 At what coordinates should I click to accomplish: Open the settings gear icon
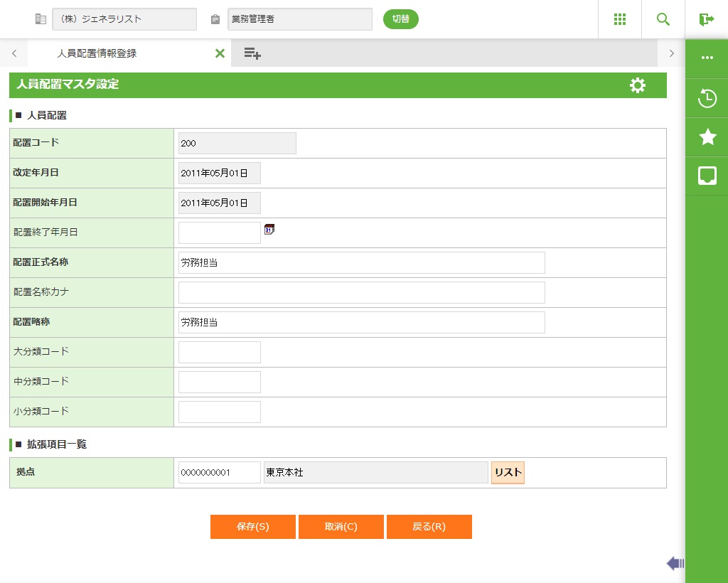(x=638, y=85)
